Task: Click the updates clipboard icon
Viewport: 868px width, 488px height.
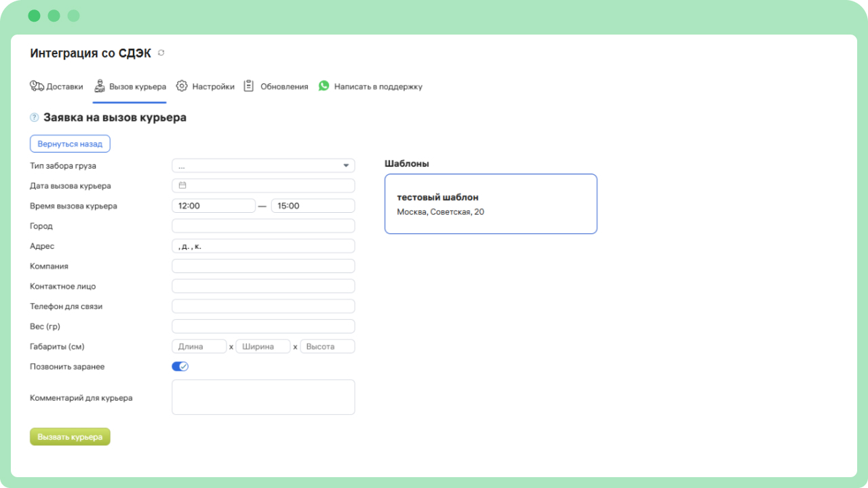Action: [x=249, y=86]
